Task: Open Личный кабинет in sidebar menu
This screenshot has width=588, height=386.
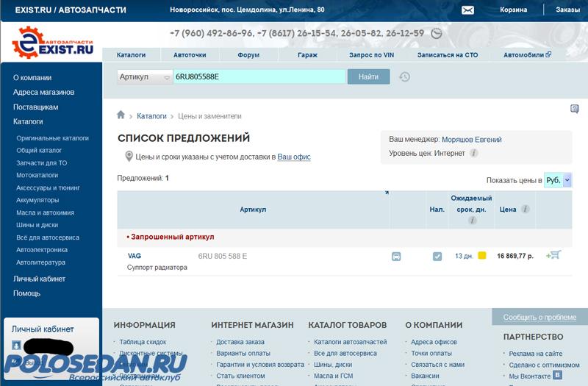Action: 40,279
